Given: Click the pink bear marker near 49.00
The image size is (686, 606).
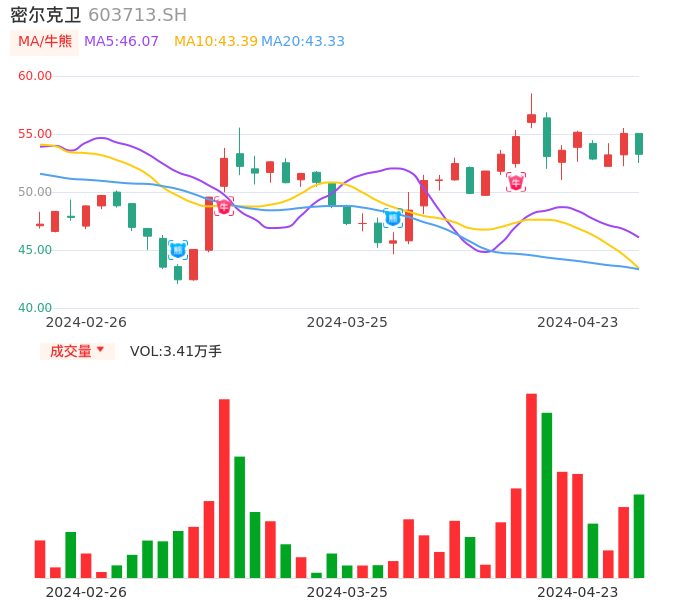Looking at the screenshot, I should click(x=224, y=206).
